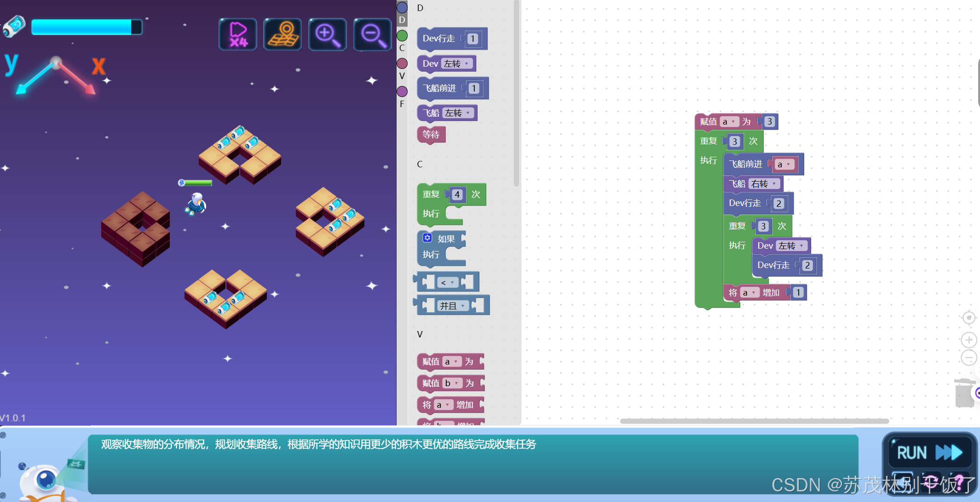This screenshot has width=980, height=502.
Task: Click the workspace minus zoom button
Action: 968,358
